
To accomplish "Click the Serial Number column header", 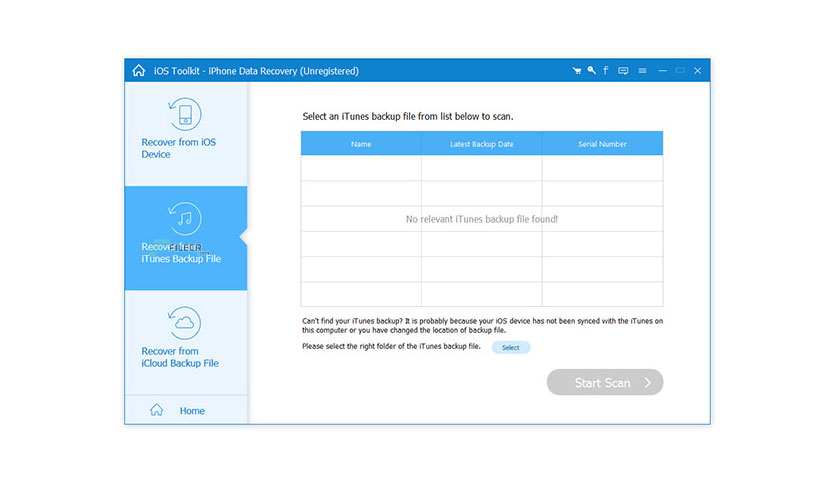I will 602,144.
